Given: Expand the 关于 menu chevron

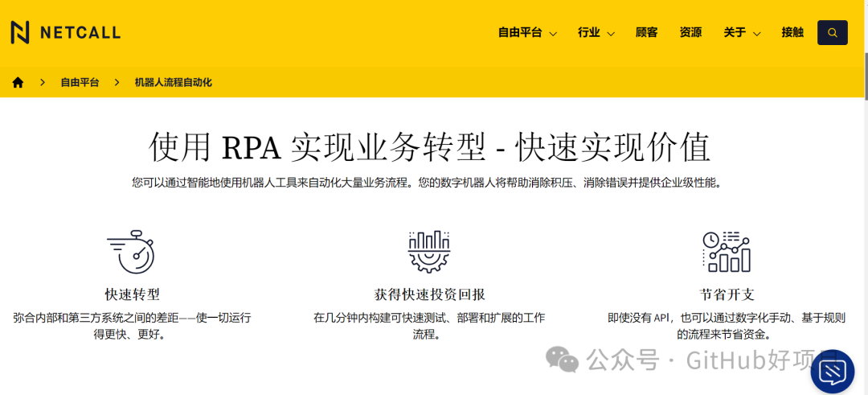Looking at the screenshot, I should pos(756,34).
